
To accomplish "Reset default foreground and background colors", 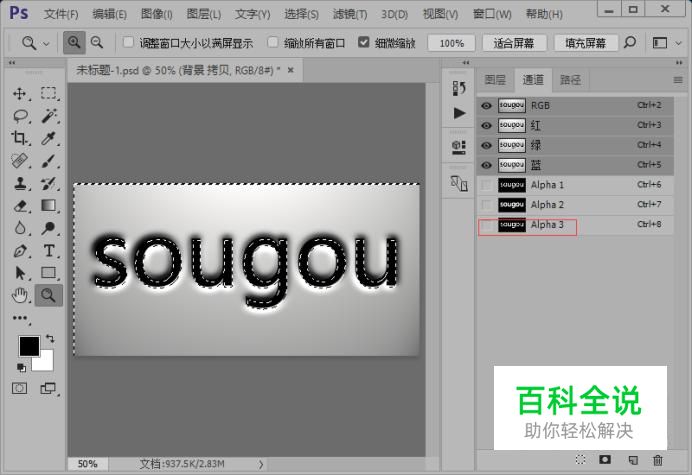I will pyautogui.click(x=21, y=367).
